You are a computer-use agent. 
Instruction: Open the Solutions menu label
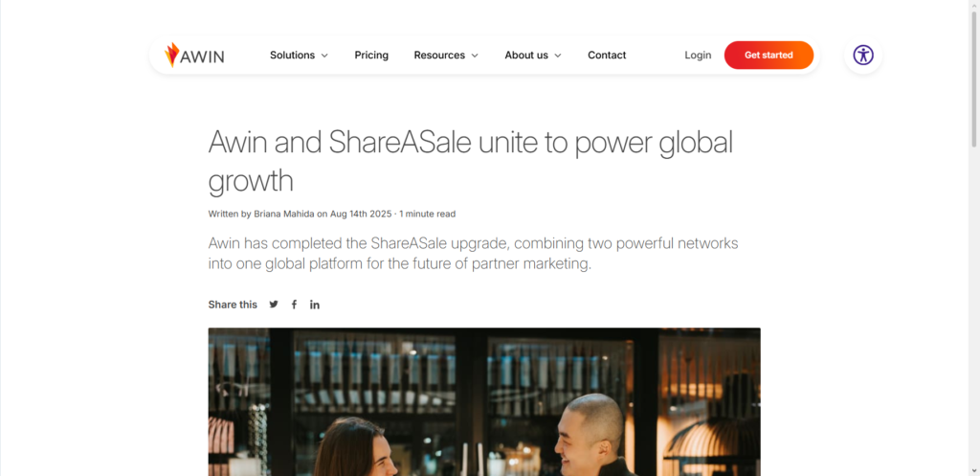coord(292,55)
